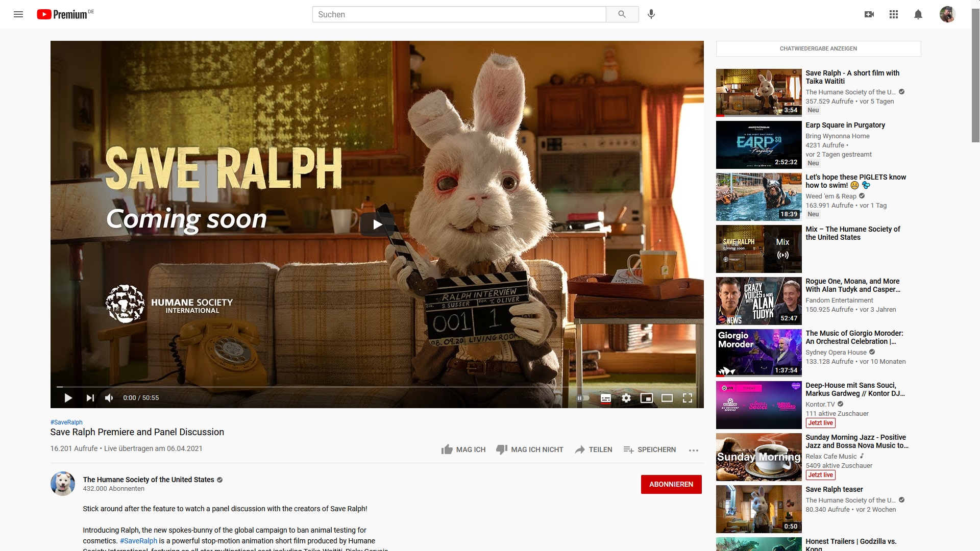Click the Teilen share option
The width and height of the screenshot is (980, 551).
click(x=593, y=449)
